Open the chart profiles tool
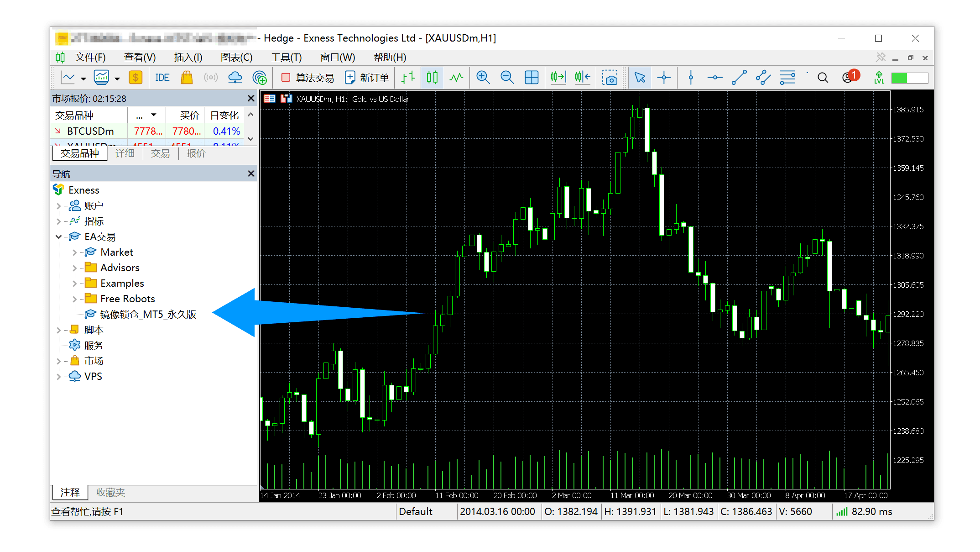The height and width of the screenshot is (552, 980). click(x=101, y=78)
